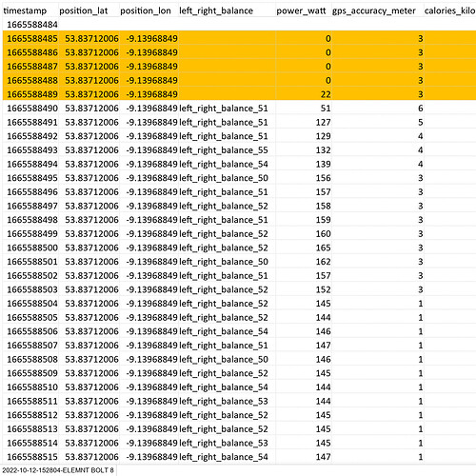Select timestamp cell 1665588500
This screenshot has height=476, width=476.
32,248
